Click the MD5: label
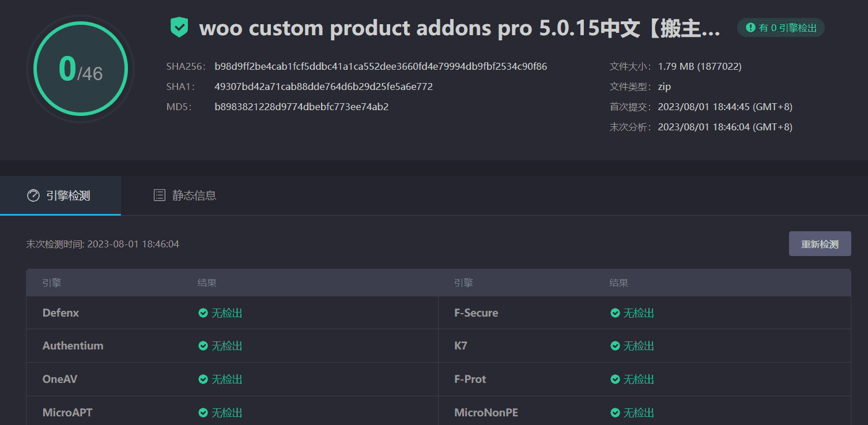The height and width of the screenshot is (425, 868). [x=179, y=107]
